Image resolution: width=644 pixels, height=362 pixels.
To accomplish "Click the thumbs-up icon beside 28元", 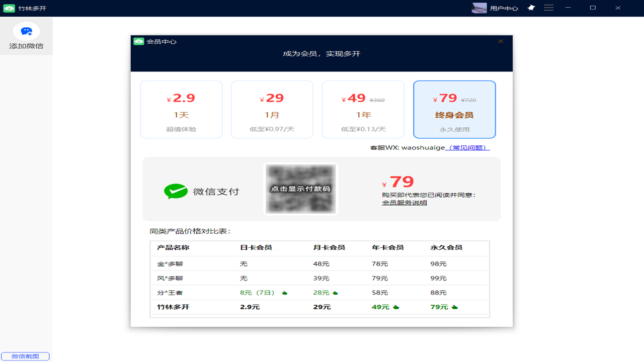I will pyautogui.click(x=335, y=293).
